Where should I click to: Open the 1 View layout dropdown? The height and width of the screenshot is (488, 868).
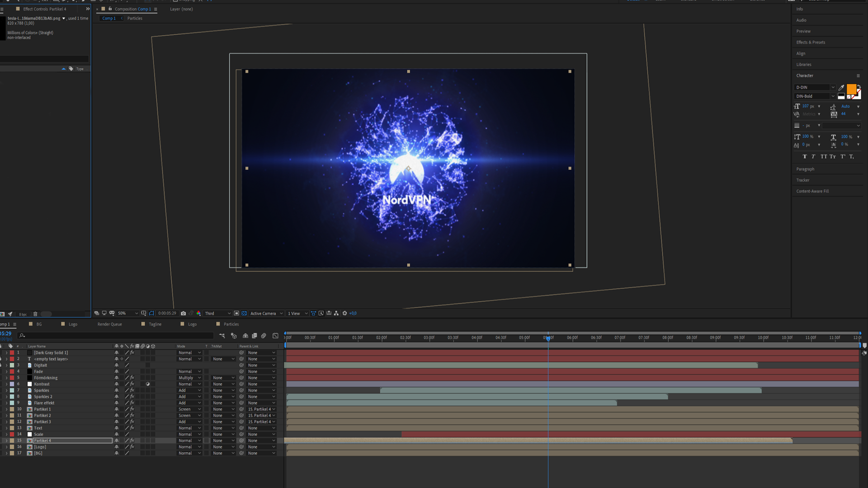click(297, 313)
